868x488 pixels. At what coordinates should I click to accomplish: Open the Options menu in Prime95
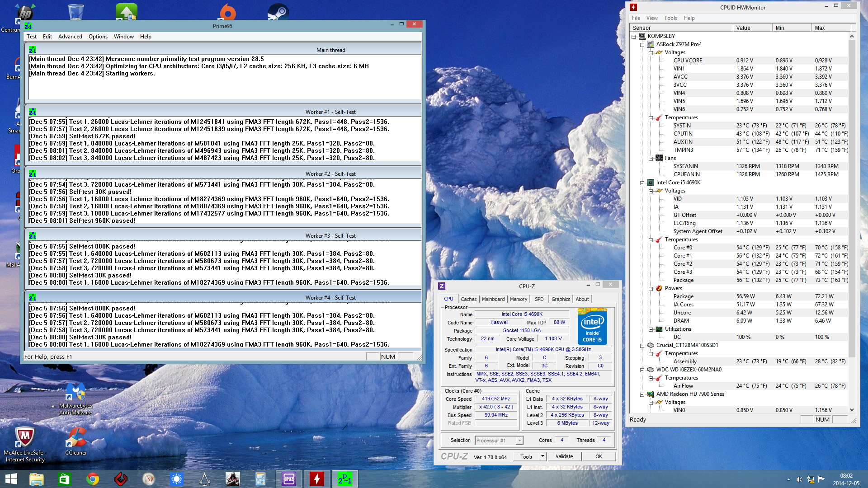(x=98, y=37)
